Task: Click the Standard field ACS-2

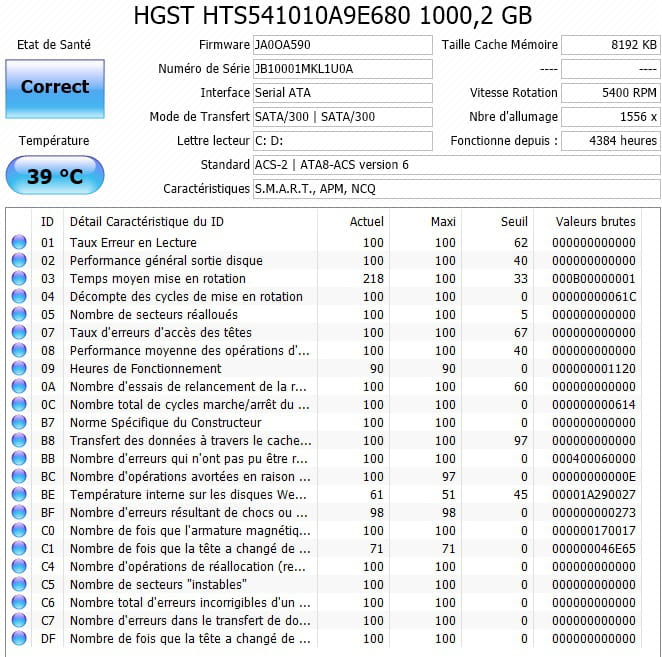Action: coord(456,165)
